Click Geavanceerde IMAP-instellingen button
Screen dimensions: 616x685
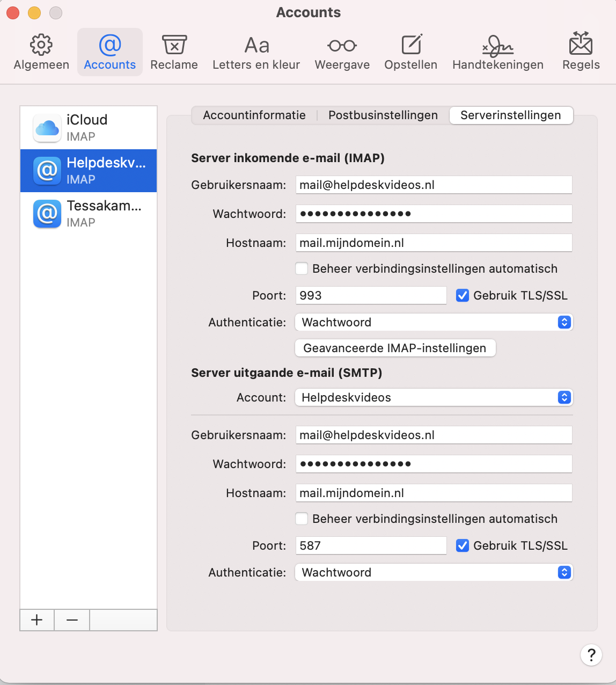pos(395,348)
